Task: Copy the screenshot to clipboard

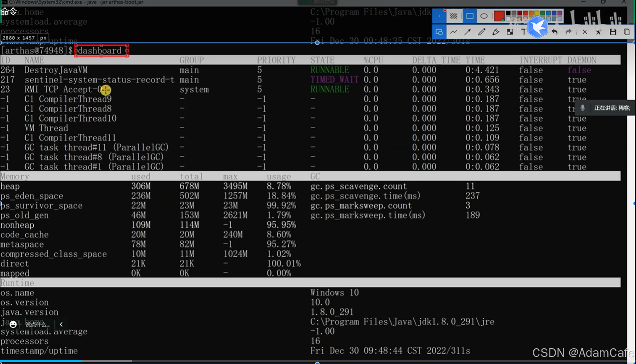Action: pyautogui.click(x=627, y=32)
